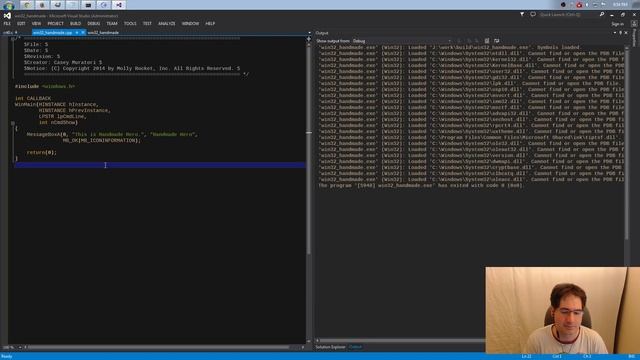Pin the win32_handmade.cpp tab

tap(77, 33)
